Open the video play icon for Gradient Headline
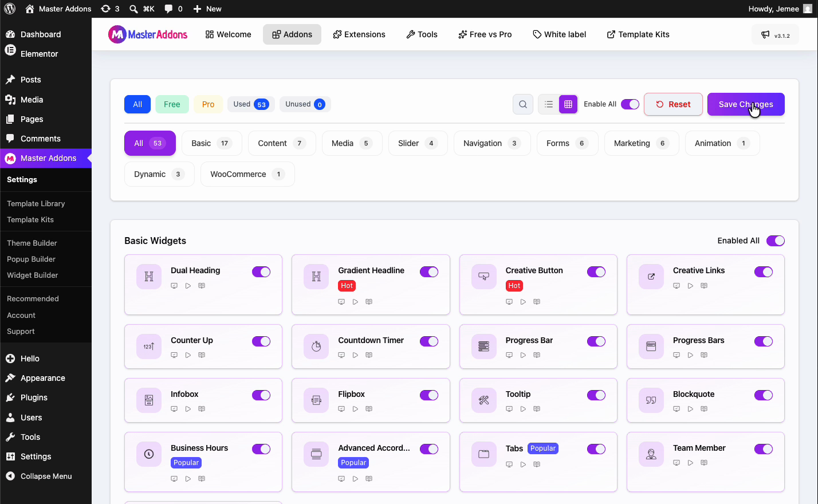Screen dimensions: 818x504 click(355, 302)
